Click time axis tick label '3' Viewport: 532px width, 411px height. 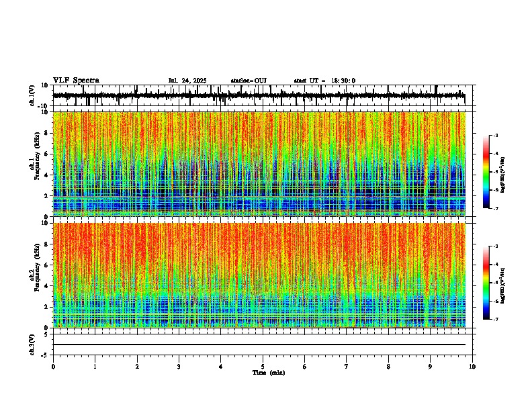179,367
